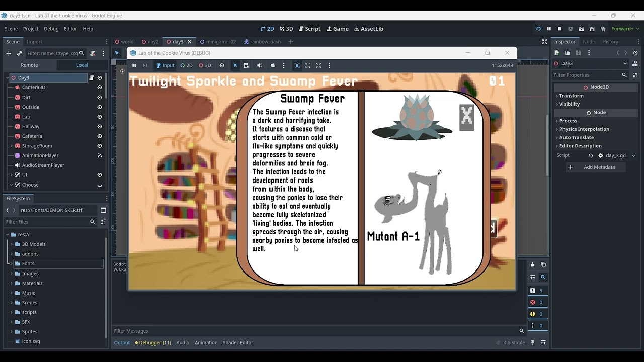Pause the embedded game

click(134, 65)
